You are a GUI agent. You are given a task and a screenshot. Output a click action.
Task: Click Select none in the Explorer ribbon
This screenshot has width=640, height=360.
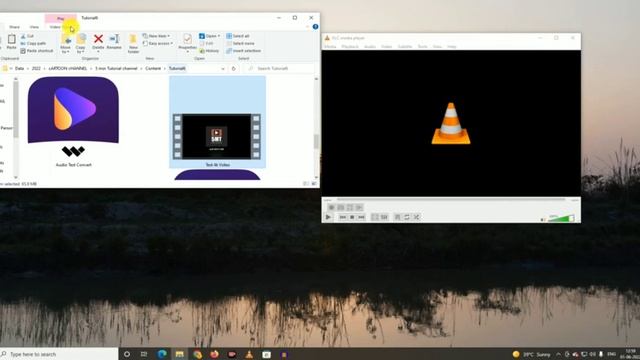pyautogui.click(x=240, y=43)
